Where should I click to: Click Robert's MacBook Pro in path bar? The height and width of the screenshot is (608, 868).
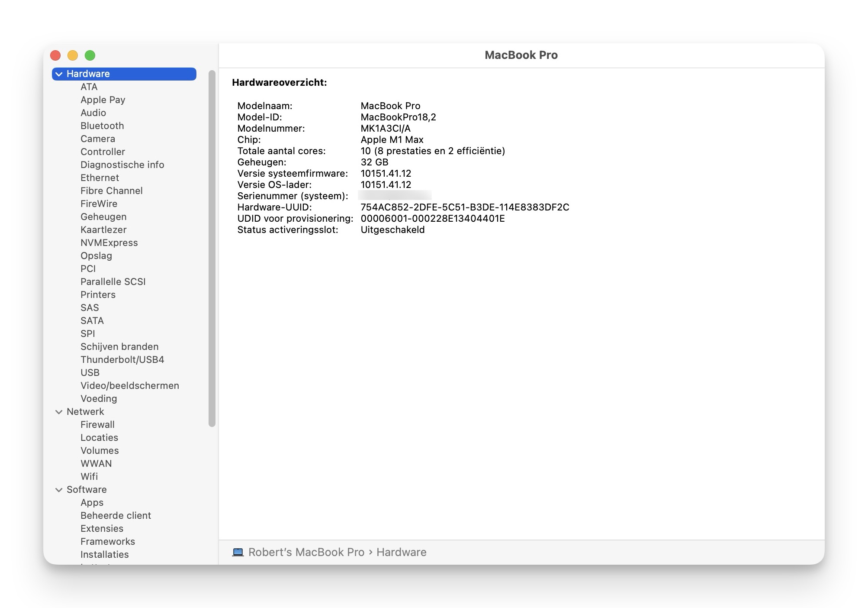306,552
